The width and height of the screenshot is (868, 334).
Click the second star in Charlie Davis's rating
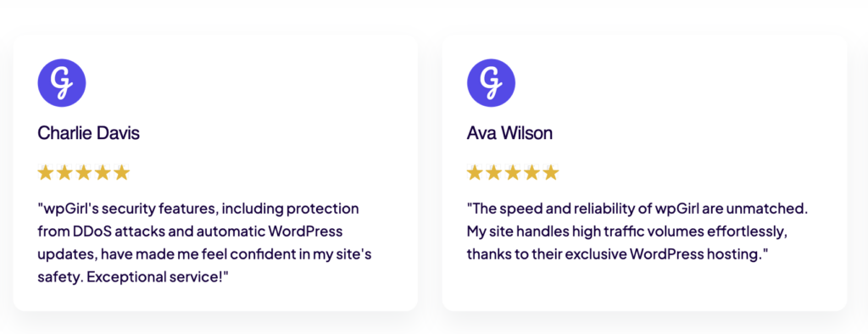[x=64, y=173]
